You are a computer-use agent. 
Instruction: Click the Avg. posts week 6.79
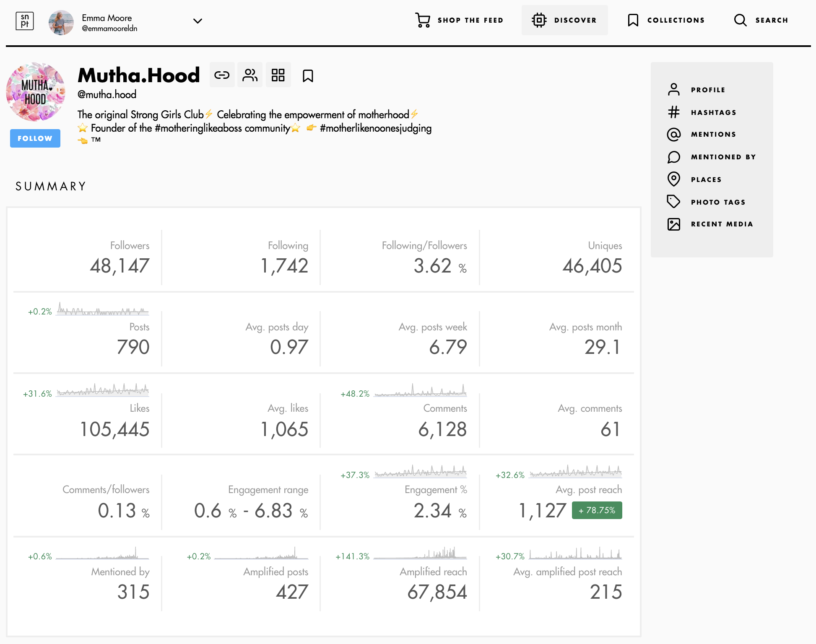pyautogui.click(x=448, y=347)
